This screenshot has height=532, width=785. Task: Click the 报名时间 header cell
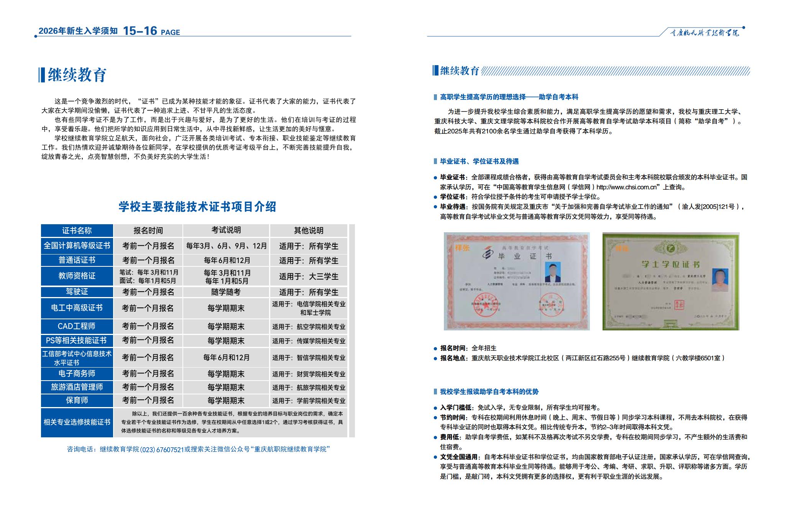coord(148,230)
